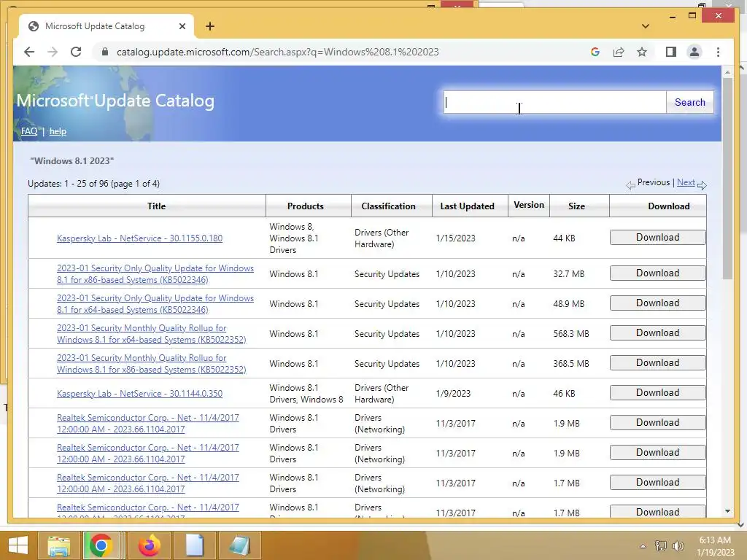Download the 48.9 MB security update
Viewport: 747px width, 560px height.
pyautogui.click(x=657, y=303)
